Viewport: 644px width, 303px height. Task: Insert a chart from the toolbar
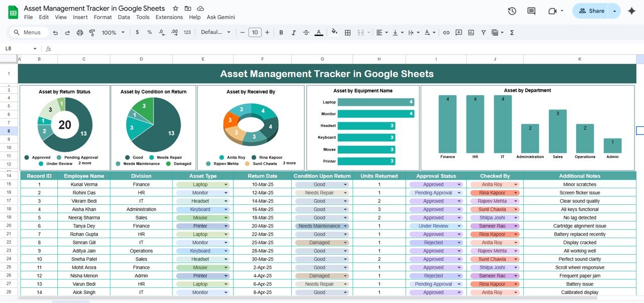pyautogui.click(x=471, y=32)
